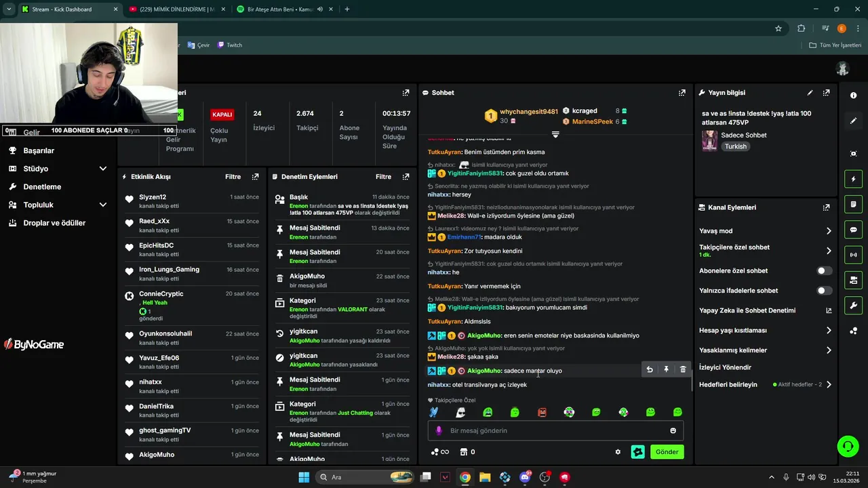Pin the AkigoMuho 'sadece mantar oluyo' message
Viewport: 868px width, 488px height.
pos(666,369)
